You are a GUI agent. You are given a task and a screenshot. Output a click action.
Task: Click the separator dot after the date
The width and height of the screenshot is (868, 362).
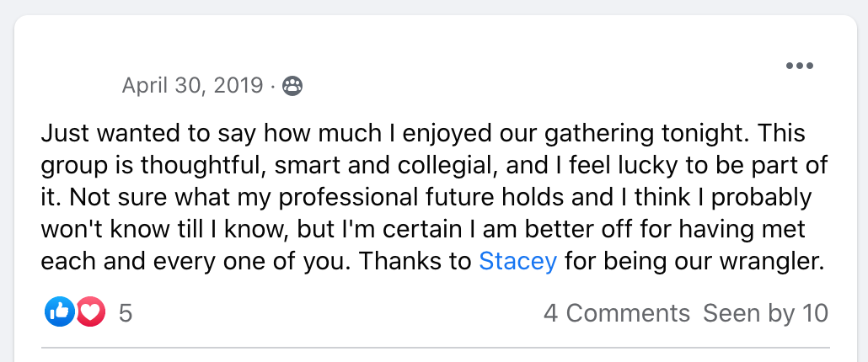click(x=273, y=85)
